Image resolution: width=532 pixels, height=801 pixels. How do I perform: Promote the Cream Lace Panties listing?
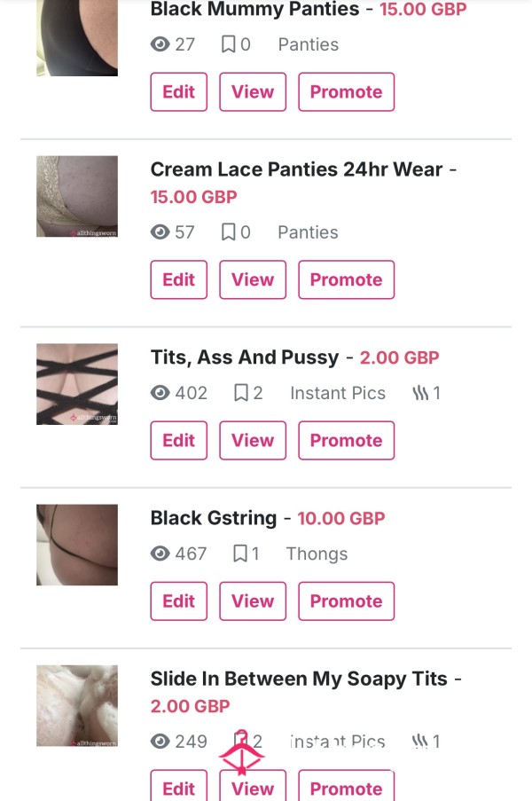(346, 279)
